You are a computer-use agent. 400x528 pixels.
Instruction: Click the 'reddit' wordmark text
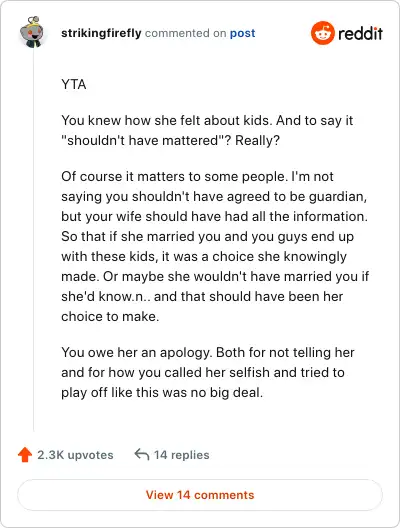click(360, 33)
